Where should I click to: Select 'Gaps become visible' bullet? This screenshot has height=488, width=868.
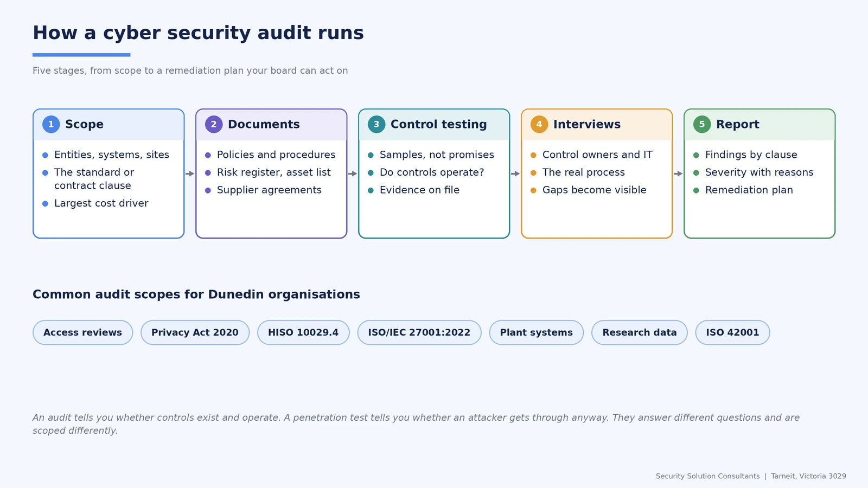pos(595,190)
